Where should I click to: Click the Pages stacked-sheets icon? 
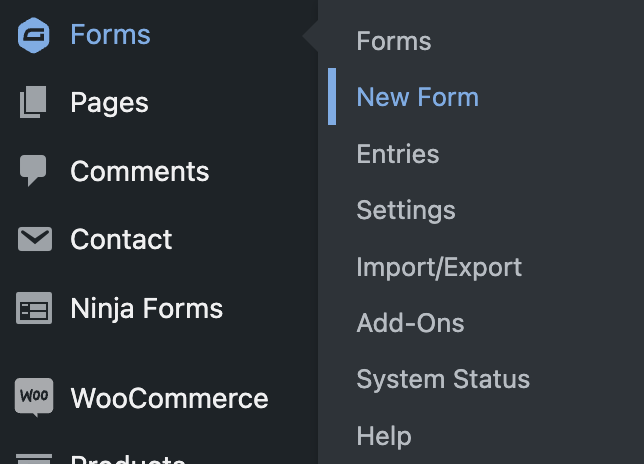click(x=33, y=102)
